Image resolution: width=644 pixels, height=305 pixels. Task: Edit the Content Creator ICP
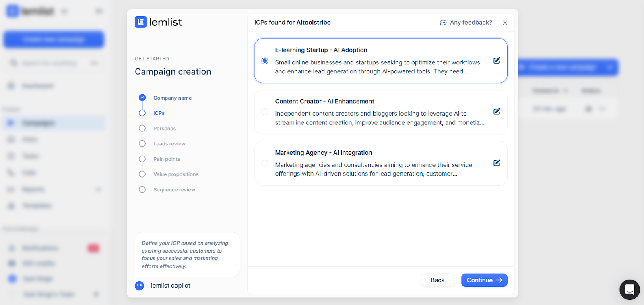497,112
